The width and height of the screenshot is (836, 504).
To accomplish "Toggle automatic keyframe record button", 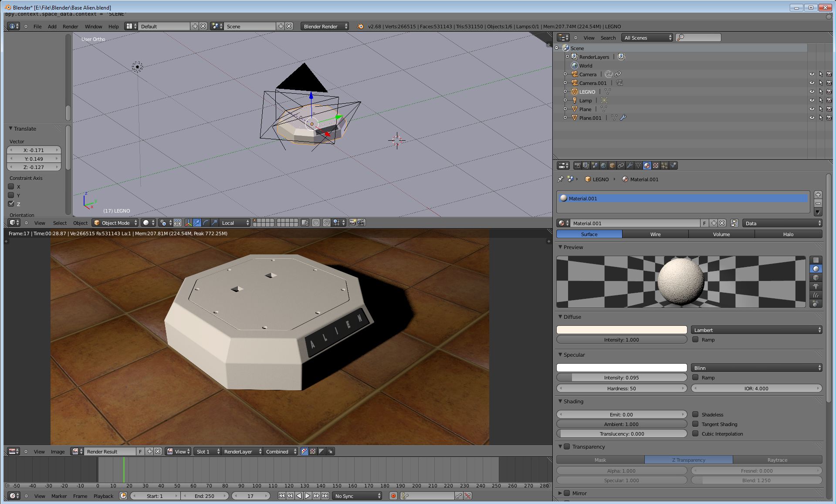I will tap(393, 496).
